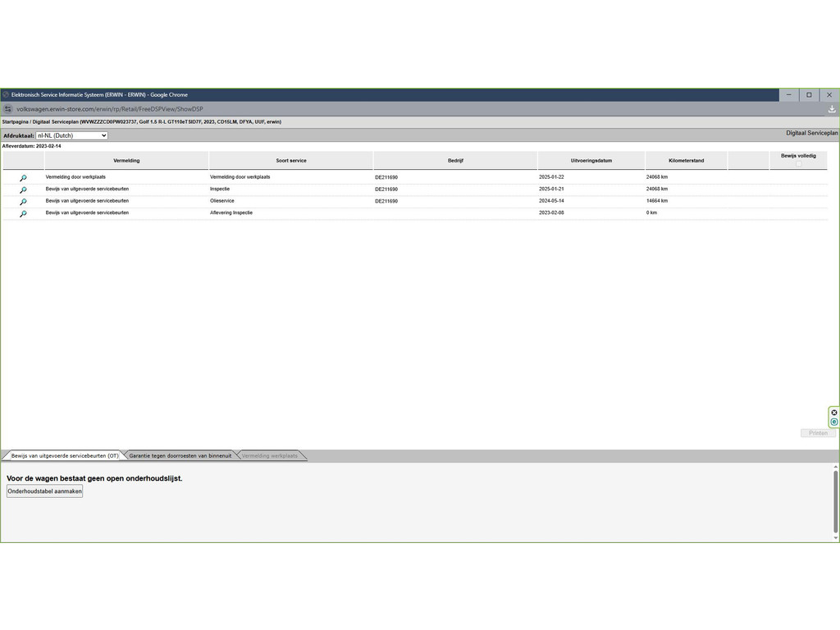The image size is (840, 630).
Task: Open magnifier for Aflevering Inspectie row
Action: coord(23,213)
